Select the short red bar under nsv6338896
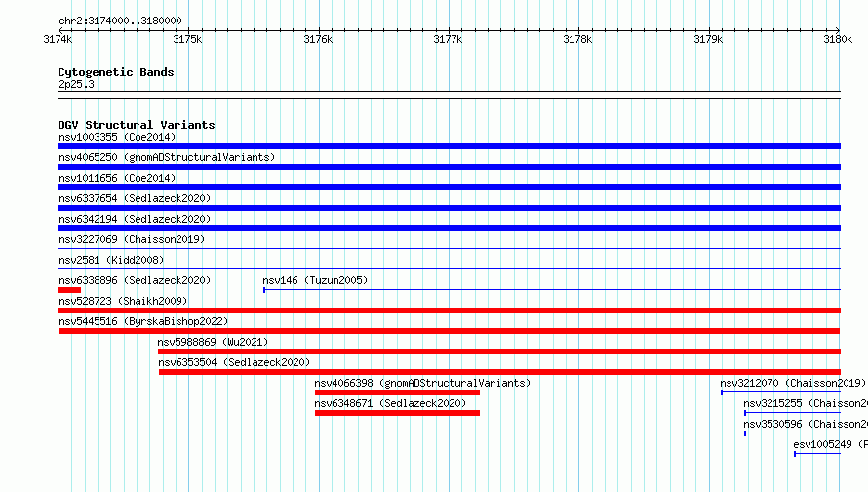 (69, 290)
